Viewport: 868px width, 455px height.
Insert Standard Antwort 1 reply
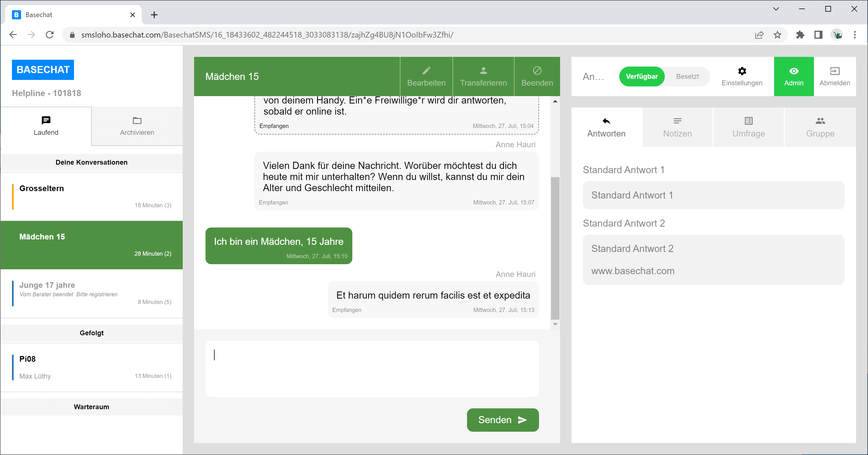(x=713, y=195)
